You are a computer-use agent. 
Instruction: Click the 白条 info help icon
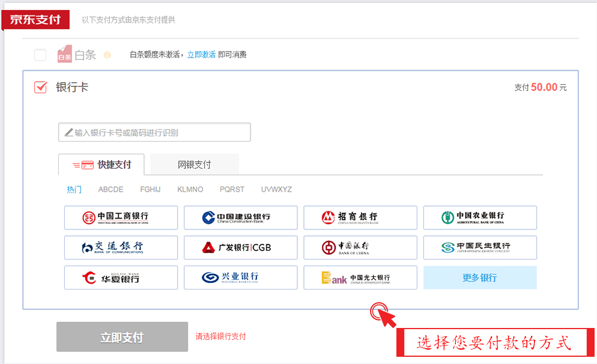(x=108, y=55)
